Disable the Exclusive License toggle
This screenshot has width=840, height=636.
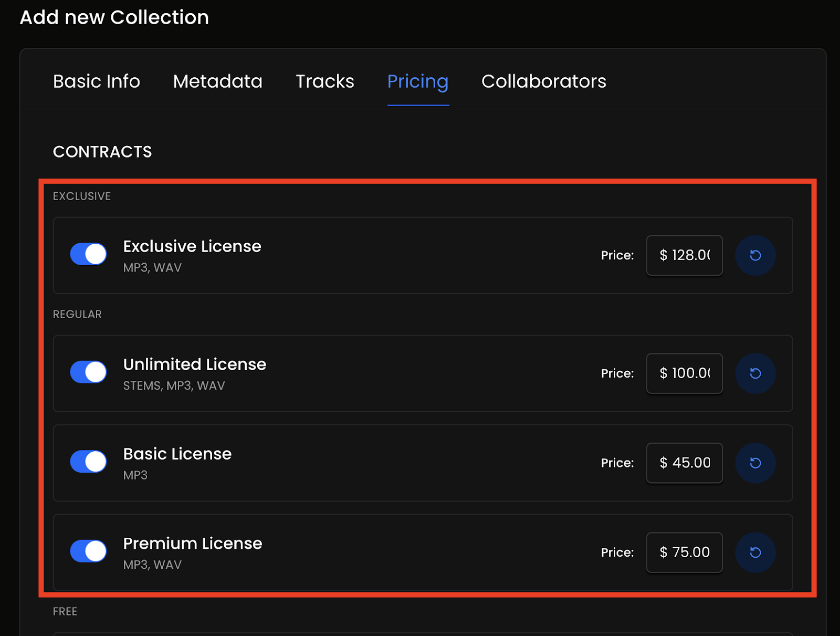88,254
